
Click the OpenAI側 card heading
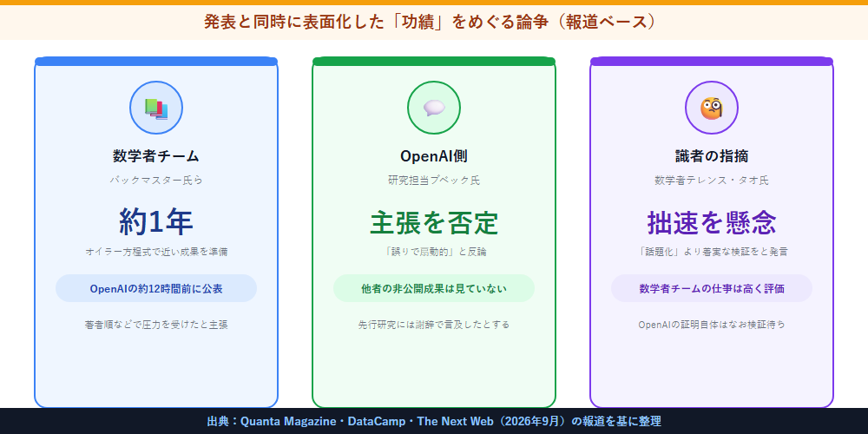tap(434, 156)
